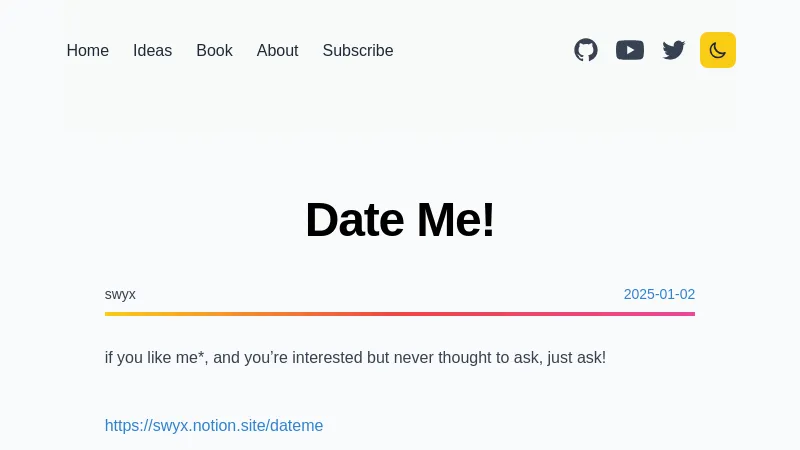Viewport: 800px width, 450px height.
Task: Click the yellow-to-pink gradient divider line
Action: (x=400, y=314)
